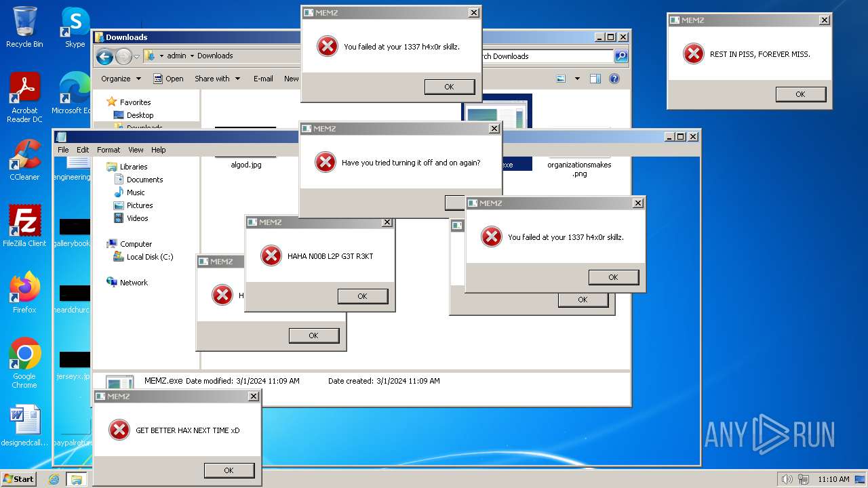Image resolution: width=868 pixels, height=488 pixels.
Task: Close the REST IN PISS MEMZ dialog
Action: point(825,20)
